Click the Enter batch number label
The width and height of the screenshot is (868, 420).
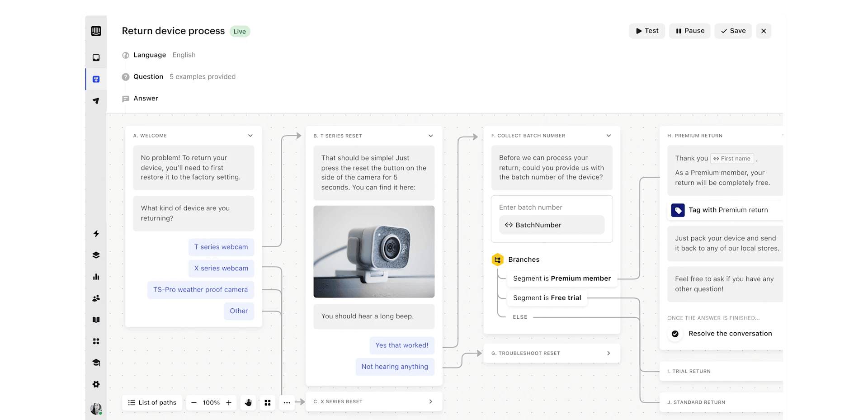tap(531, 208)
